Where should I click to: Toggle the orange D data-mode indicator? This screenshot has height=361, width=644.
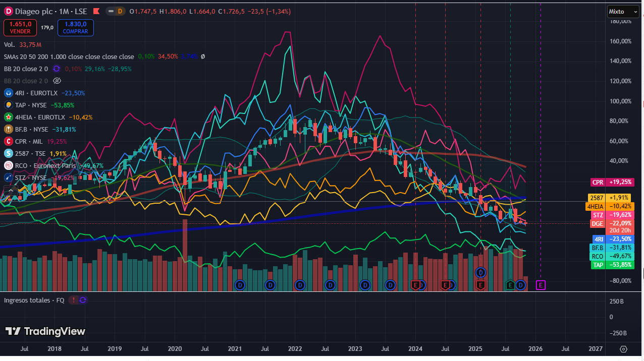point(120,11)
